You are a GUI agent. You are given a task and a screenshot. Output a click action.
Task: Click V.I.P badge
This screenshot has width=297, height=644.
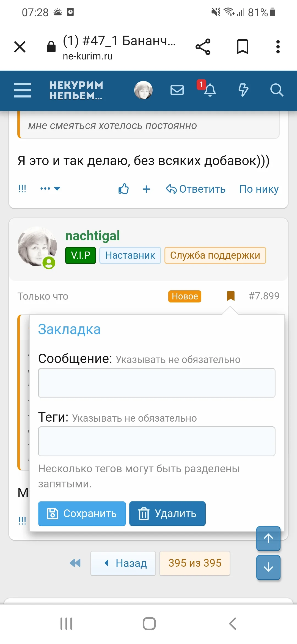tap(81, 255)
